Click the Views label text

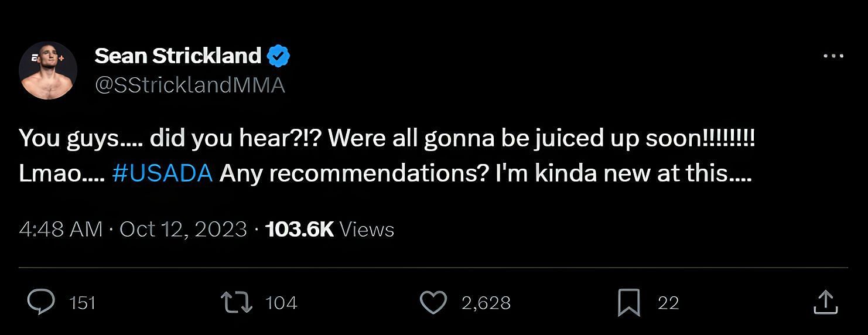pyautogui.click(x=367, y=229)
